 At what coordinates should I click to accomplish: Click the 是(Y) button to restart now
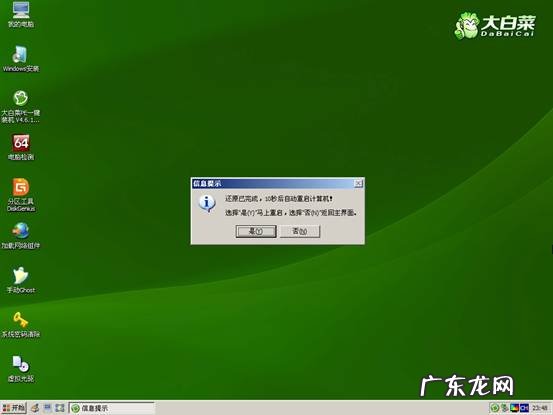[x=256, y=231]
